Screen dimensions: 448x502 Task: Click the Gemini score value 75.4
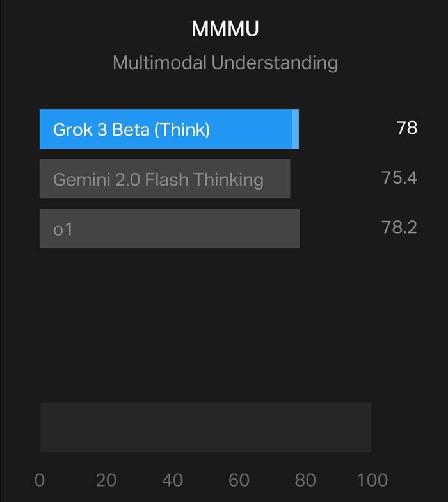(x=399, y=178)
